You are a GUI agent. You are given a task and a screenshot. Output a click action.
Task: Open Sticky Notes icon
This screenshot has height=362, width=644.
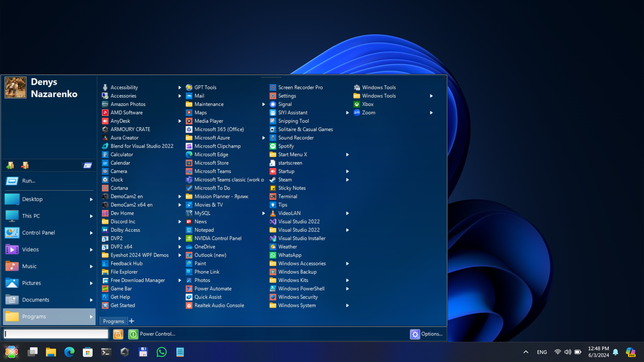click(273, 188)
